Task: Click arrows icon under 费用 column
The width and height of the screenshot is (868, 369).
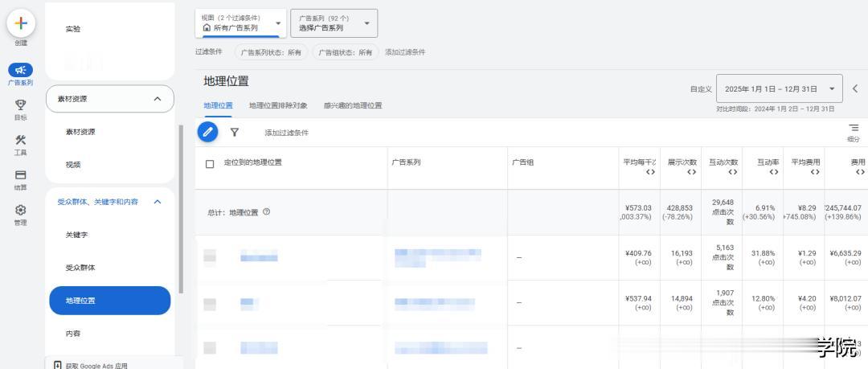Action: 860,172
